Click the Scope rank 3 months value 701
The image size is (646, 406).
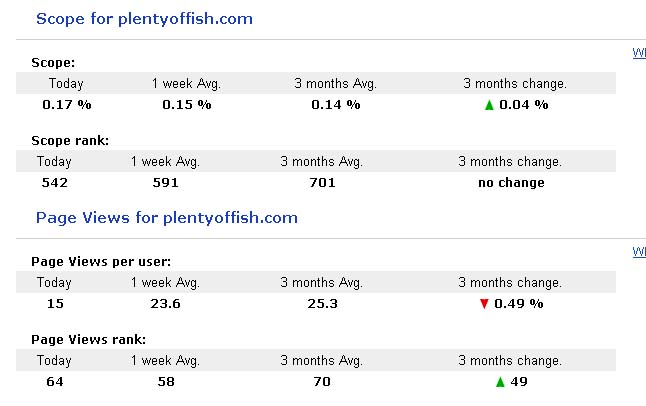322,182
